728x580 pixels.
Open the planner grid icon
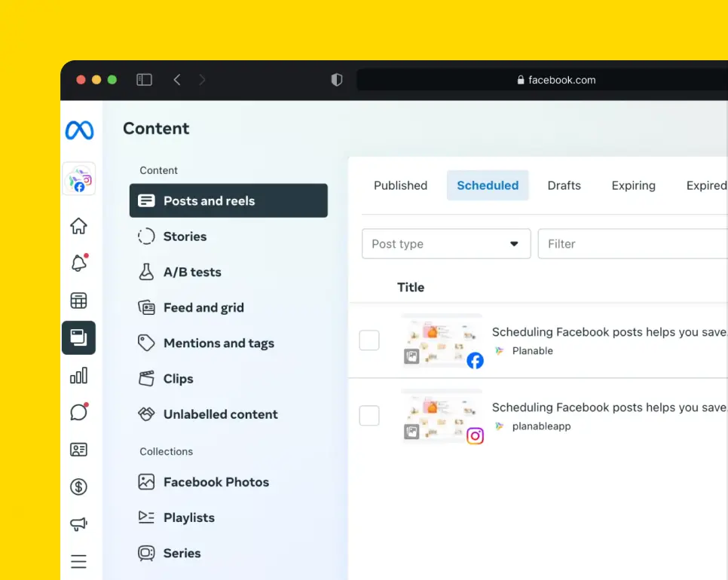coord(78,301)
